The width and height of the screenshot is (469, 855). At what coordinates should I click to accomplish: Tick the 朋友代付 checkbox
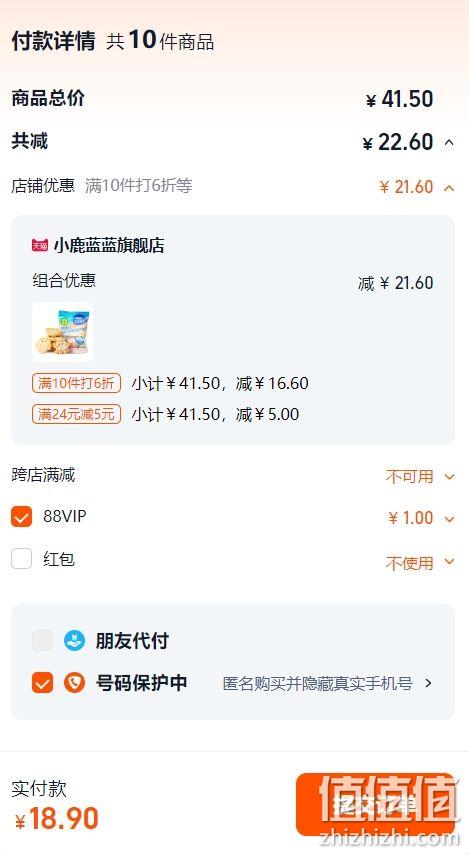[43, 641]
